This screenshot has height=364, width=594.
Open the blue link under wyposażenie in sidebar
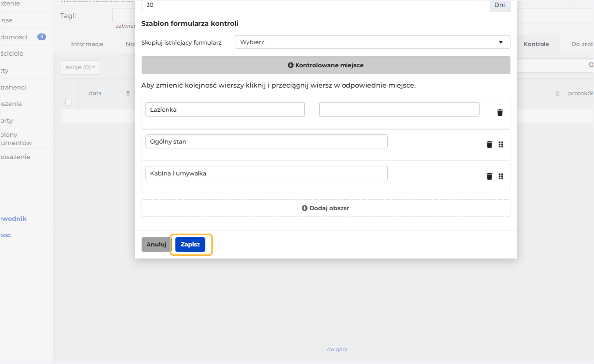(x=13, y=219)
